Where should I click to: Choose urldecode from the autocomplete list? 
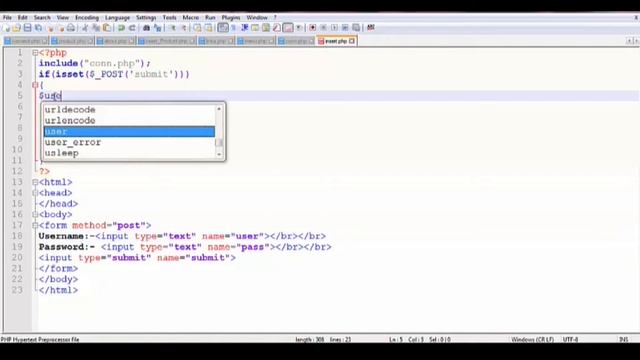click(129, 110)
